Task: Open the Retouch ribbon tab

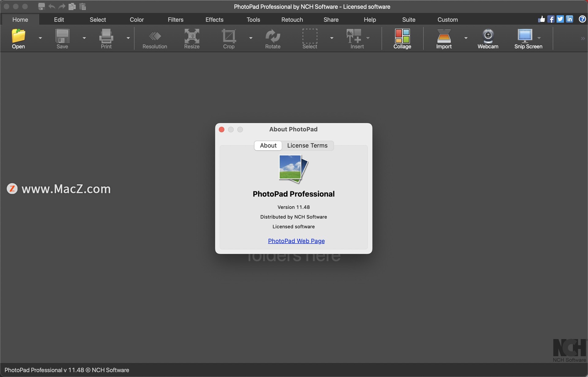Action: pyautogui.click(x=292, y=20)
